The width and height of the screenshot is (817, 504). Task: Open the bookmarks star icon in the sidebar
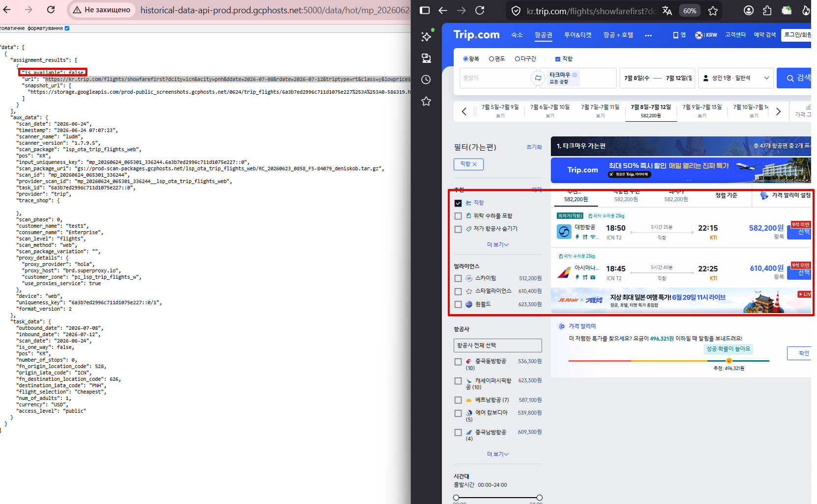[426, 101]
